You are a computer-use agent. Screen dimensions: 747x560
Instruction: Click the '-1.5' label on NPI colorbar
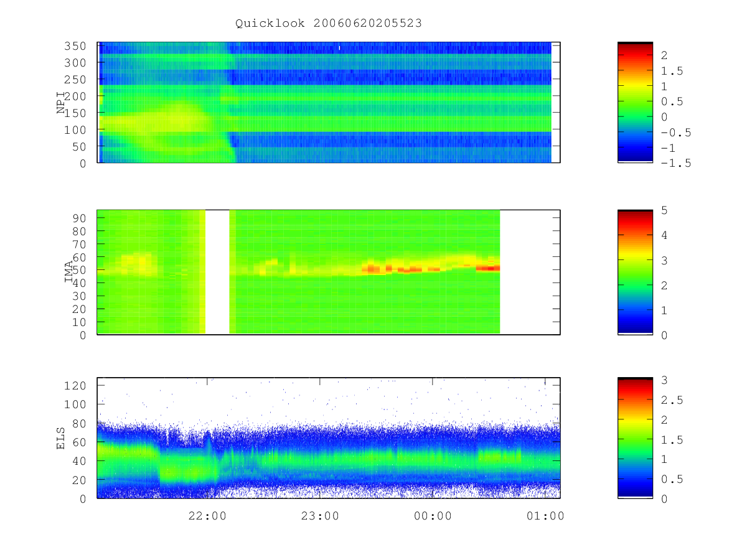[676, 163]
